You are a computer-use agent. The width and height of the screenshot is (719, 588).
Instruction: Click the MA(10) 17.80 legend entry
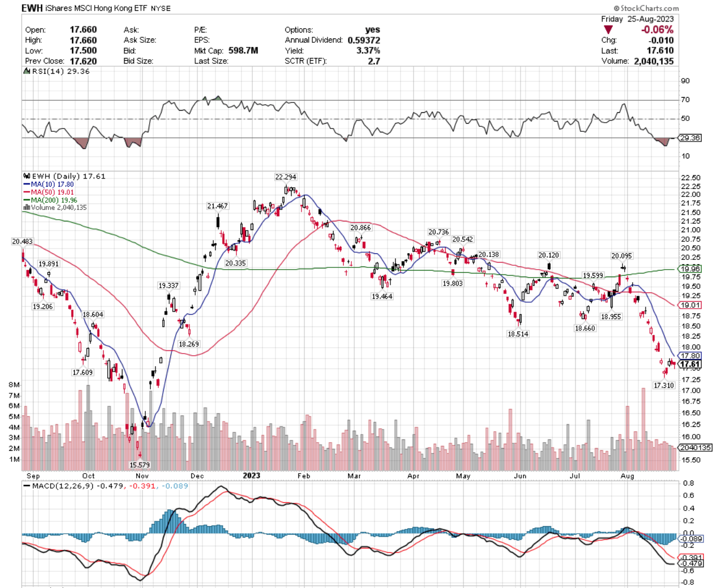point(52,184)
